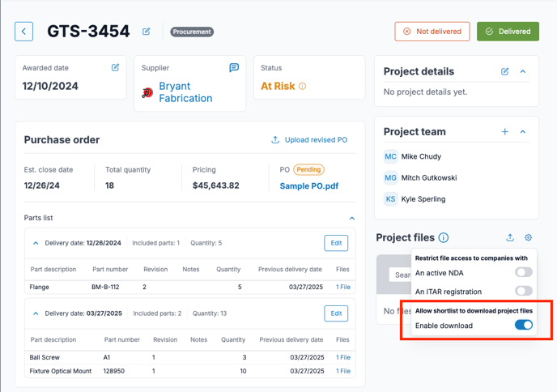
Task: Edit project details with pencil icon
Action: [505, 71]
